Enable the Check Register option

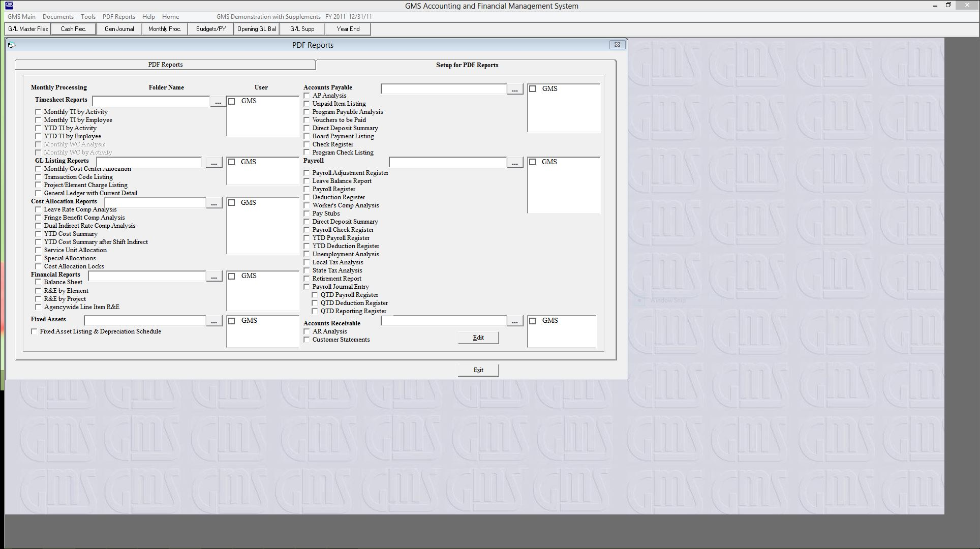point(307,144)
